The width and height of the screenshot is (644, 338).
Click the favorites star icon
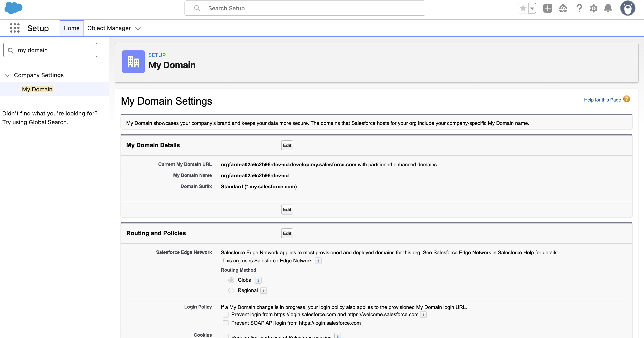point(523,8)
